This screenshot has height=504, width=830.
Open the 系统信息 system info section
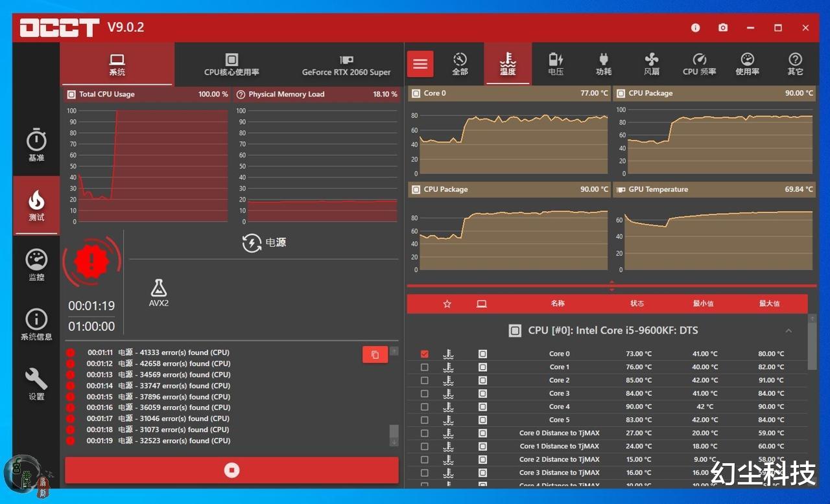click(36, 325)
